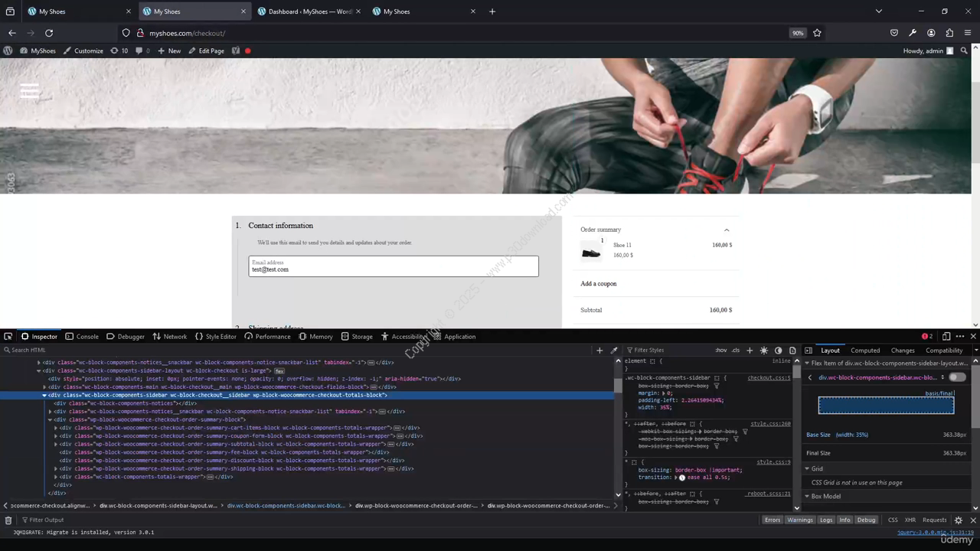Toggle Errors filter in console
980x551 pixels.
(772, 520)
